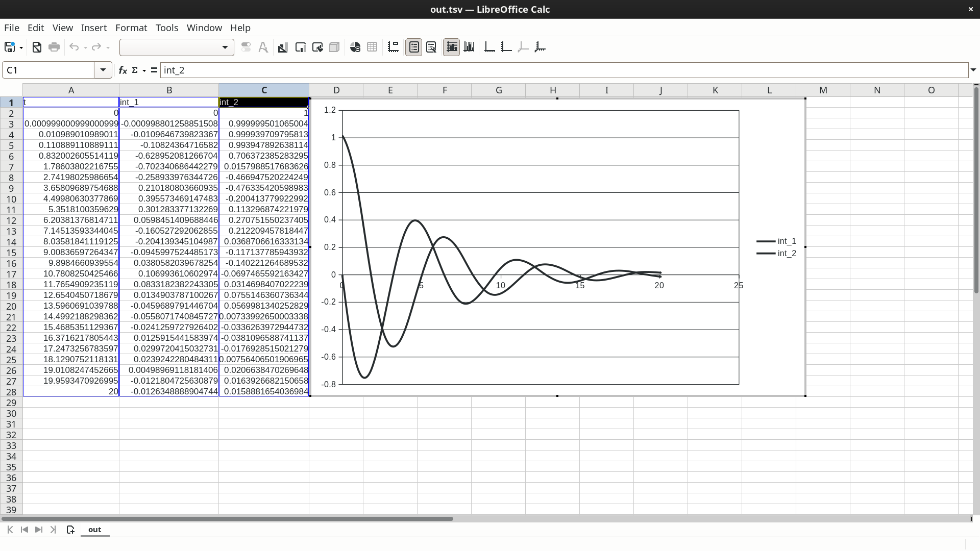Toggle Vertical Grids on the chart

[469, 47]
